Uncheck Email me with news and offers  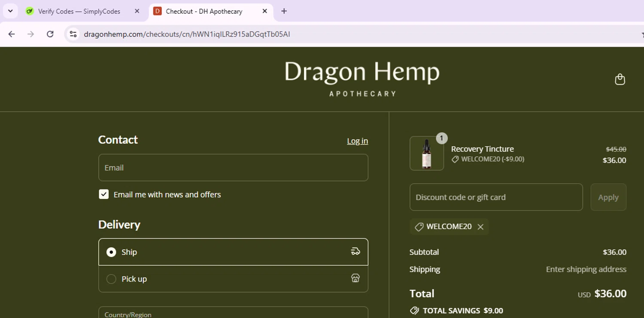[103, 194]
